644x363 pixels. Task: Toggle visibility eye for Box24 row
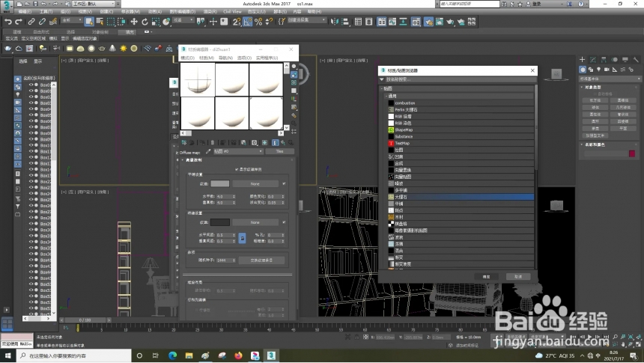point(31,193)
